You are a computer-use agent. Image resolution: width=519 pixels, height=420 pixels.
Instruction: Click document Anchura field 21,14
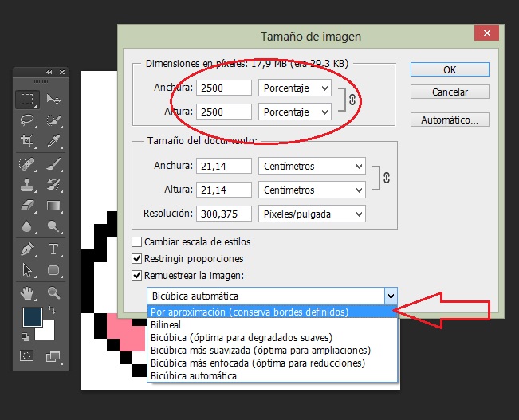coord(224,166)
